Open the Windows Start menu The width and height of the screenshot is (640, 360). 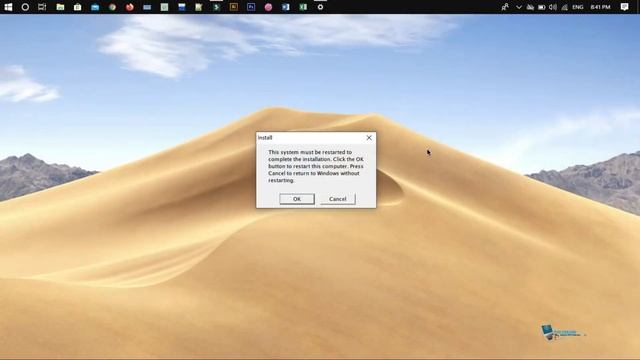tap(8, 7)
